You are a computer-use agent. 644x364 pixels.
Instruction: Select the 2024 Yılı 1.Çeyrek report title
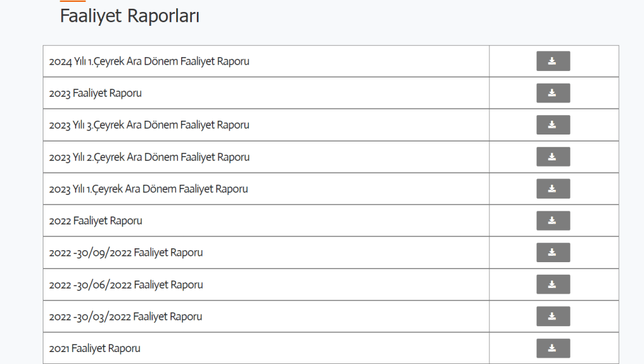pos(149,62)
